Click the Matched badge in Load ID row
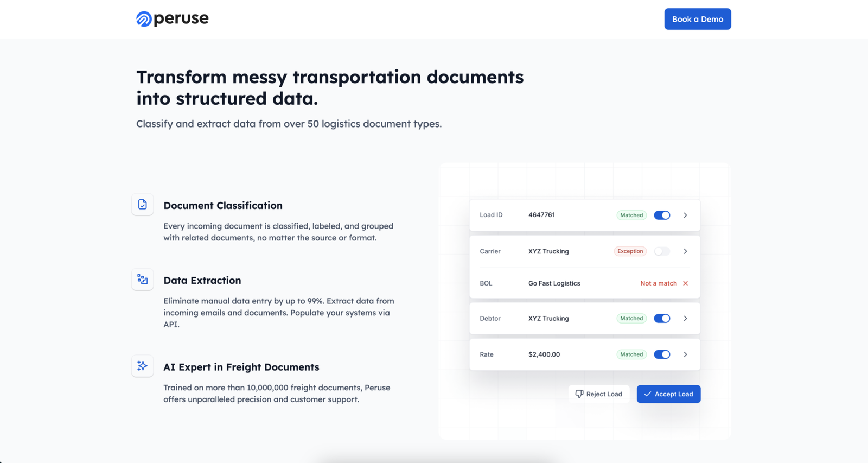This screenshot has height=463, width=868. click(x=631, y=215)
